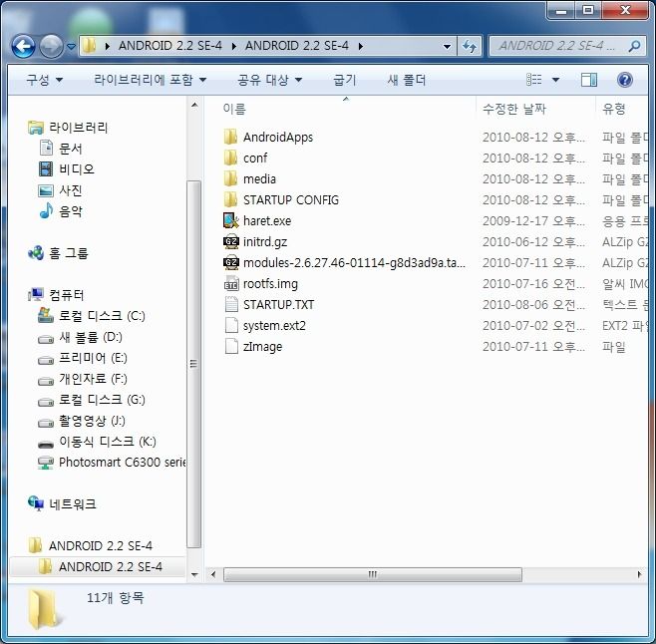Image resolution: width=656 pixels, height=644 pixels.
Task: Open the 라이브러리에 포함 menu
Action: (x=151, y=80)
